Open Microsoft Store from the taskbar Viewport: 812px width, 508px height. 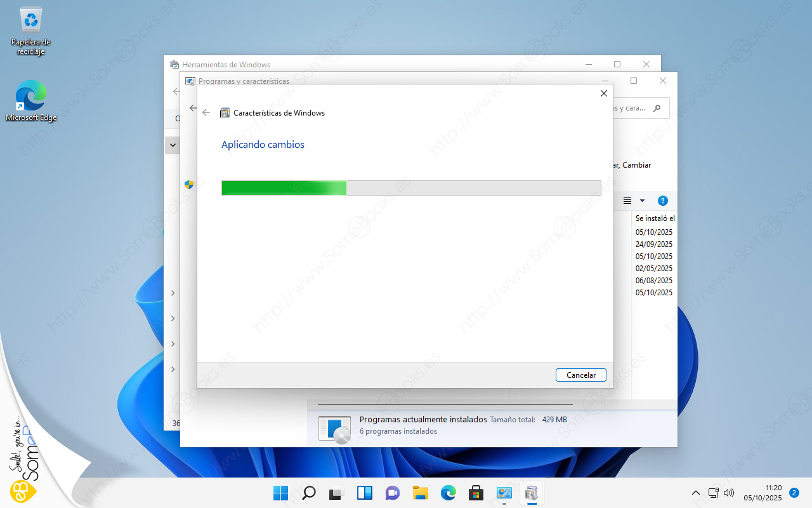pos(476,493)
